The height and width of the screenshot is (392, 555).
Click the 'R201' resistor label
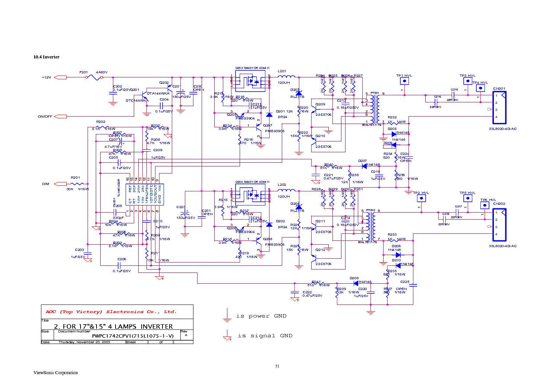pos(76,178)
